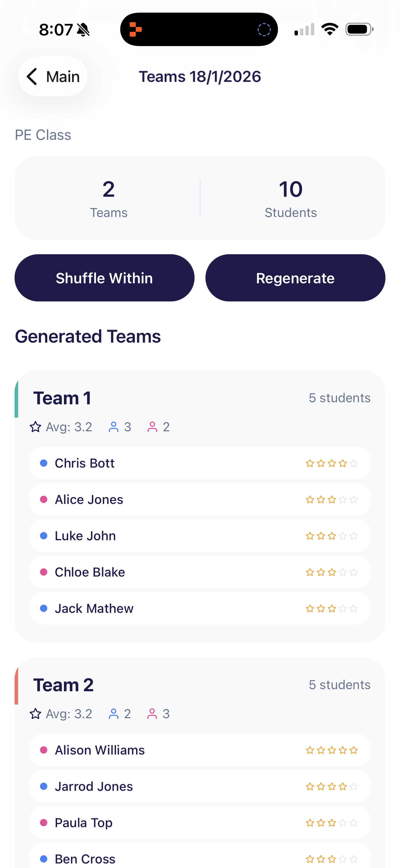Click the pink female count icon in Team 1 header
The image size is (400, 868).
tap(152, 427)
